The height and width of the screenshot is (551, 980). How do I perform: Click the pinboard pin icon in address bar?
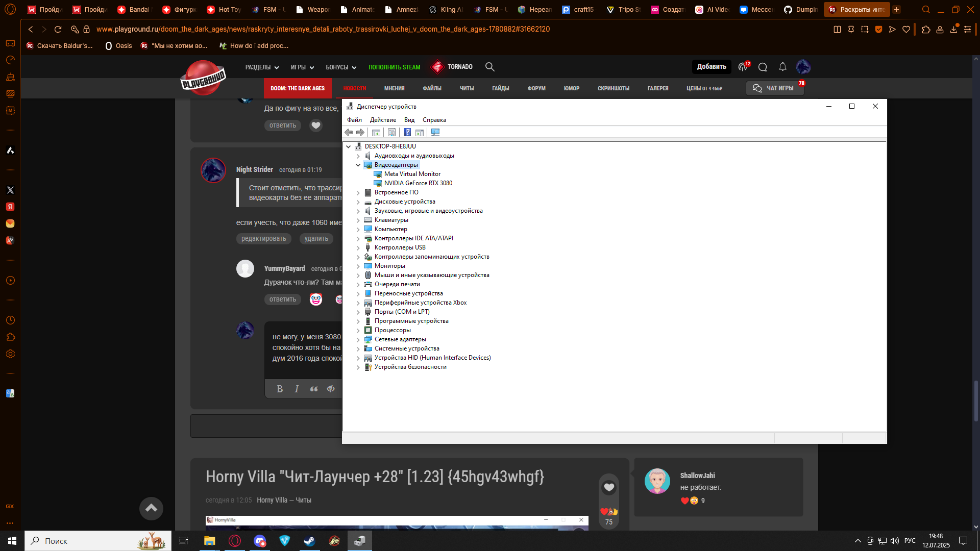coord(851,30)
